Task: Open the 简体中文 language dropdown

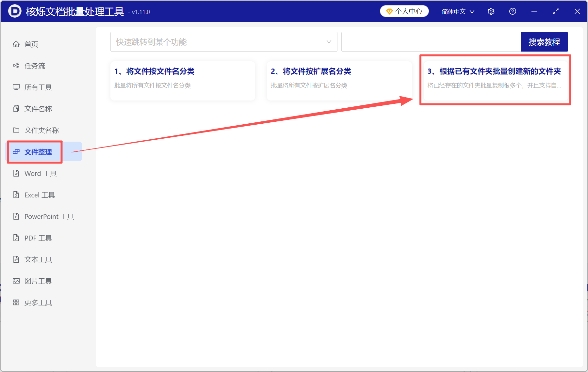Action: (457, 11)
